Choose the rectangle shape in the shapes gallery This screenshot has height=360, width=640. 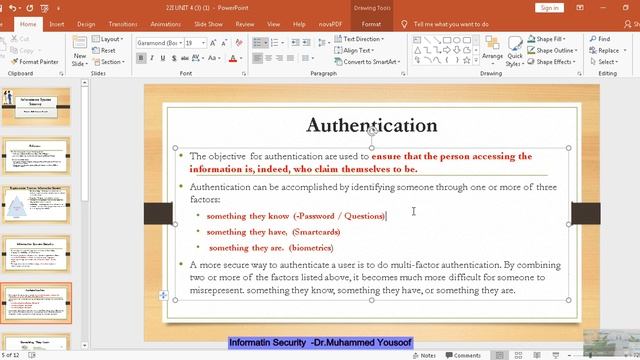[447, 40]
